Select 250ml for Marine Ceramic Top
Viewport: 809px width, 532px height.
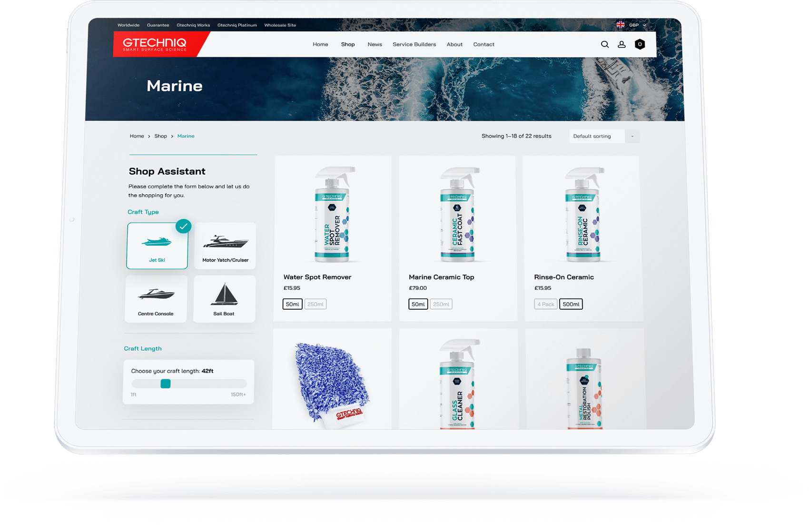(x=441, y=304)
